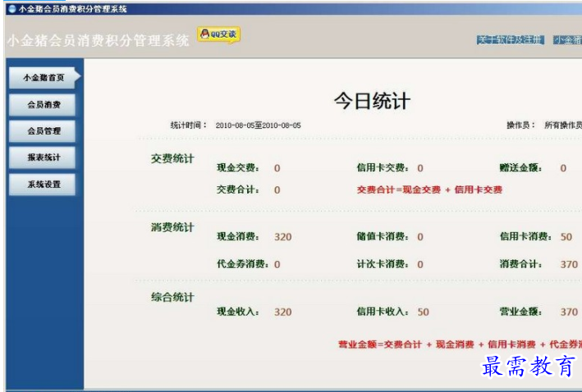Screen dimensions: 582x392
Task: Open 系统设置 sidebar section
Action: (43, 185)
